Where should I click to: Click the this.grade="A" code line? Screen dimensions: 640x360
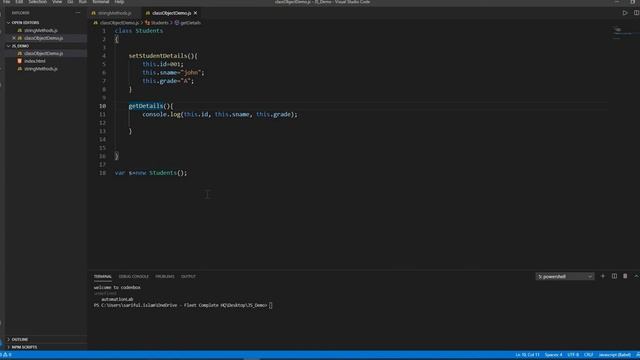click(168, 81)
